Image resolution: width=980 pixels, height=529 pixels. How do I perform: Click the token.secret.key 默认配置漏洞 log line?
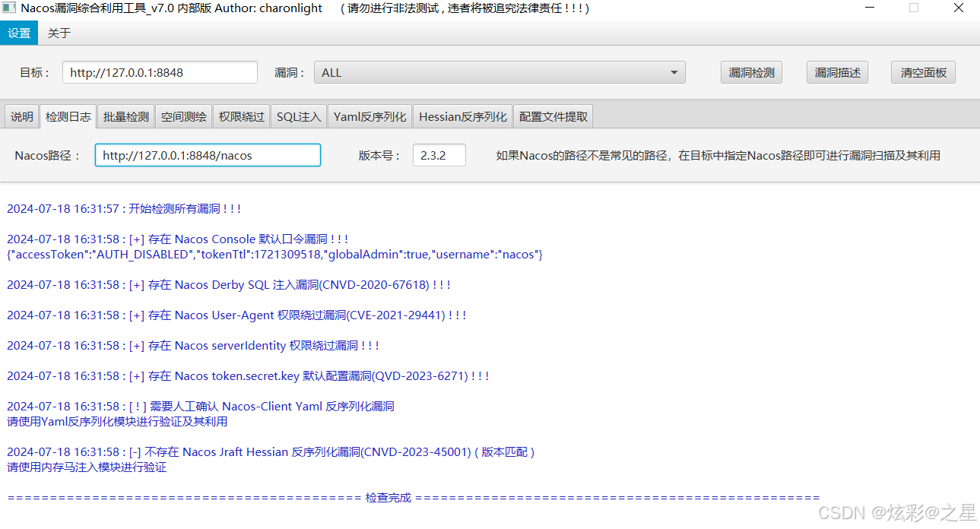point(248,375)
